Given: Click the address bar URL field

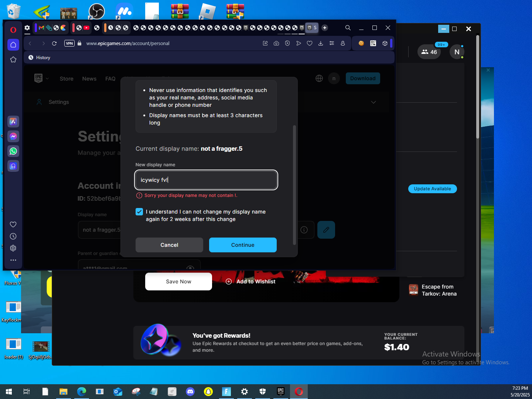Looking at the screenshot, I should click(128, 43).
